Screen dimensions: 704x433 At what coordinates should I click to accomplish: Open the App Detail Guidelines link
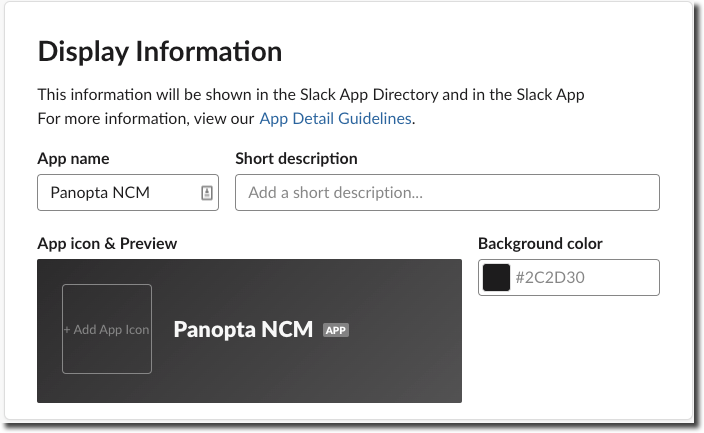[x=335, y=118]
